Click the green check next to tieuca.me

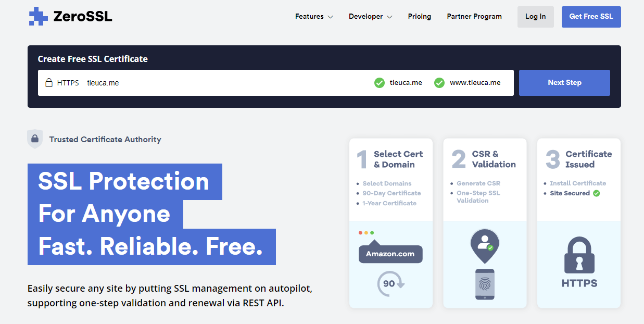pos(380,83)
